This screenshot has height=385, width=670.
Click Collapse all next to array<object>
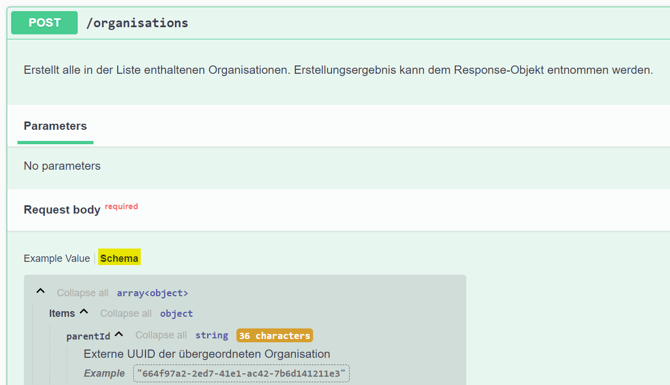pyautogui.click(x=82, y=293)
